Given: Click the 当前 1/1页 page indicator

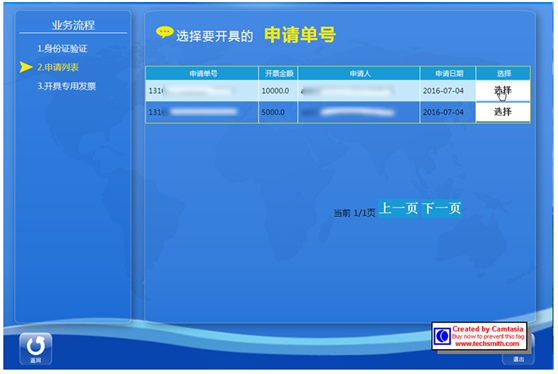Looking at the screenshot, I should pyautogui.click(x=354, y=213).
